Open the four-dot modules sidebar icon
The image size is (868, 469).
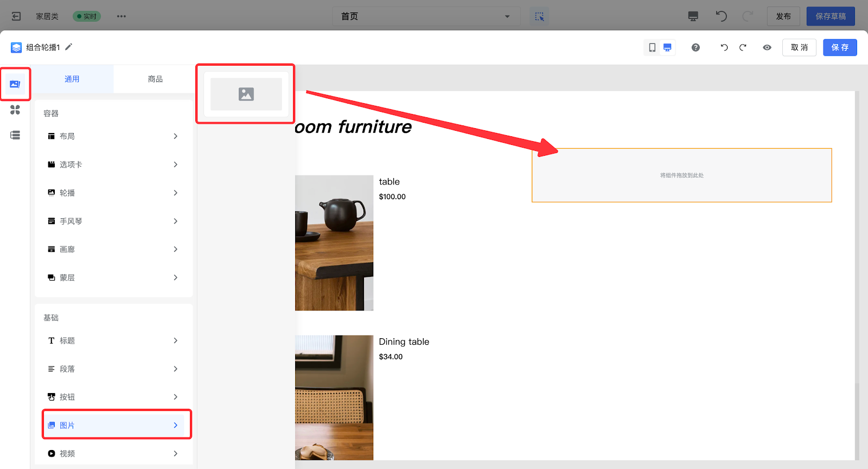point(15,110)
